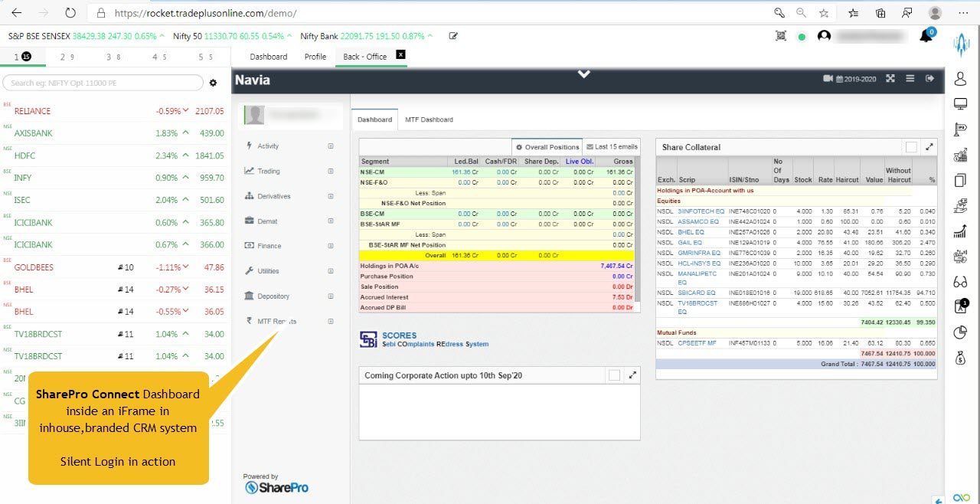Click the edit index ticker pencil icon
Viewport: 980px width, 504px height.
pos(453,36)
